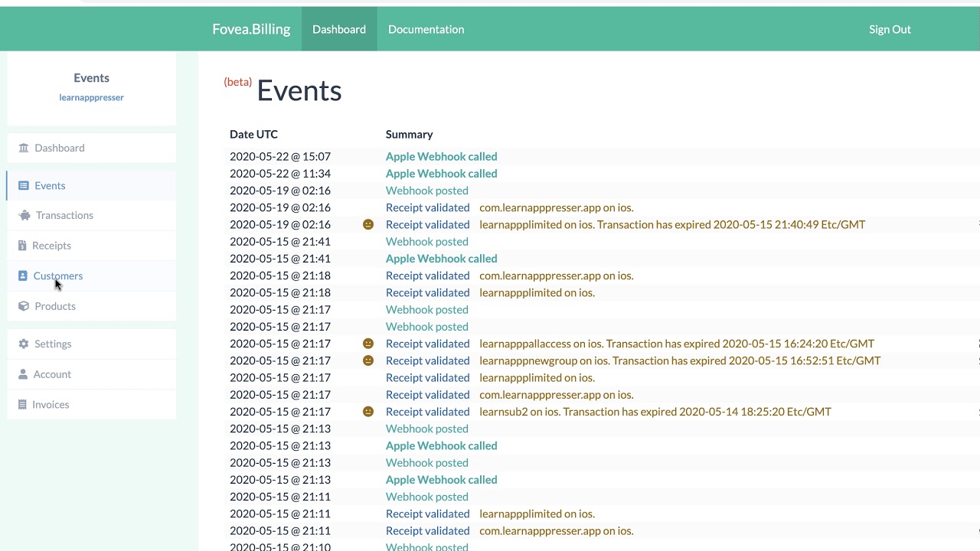Open Products from the sidebar
The height and width of the screenshot is (551, 980).
91,306
